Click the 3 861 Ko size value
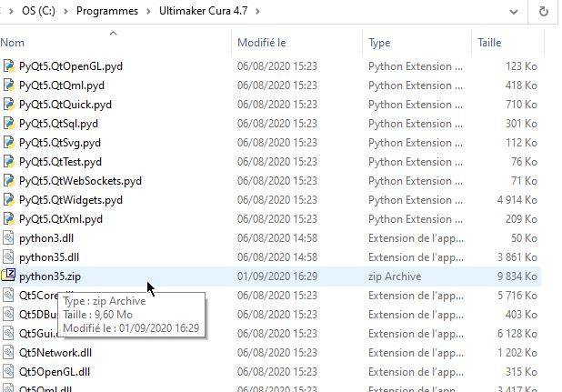This screenshot has width=562, height=392. coord(517,257)
